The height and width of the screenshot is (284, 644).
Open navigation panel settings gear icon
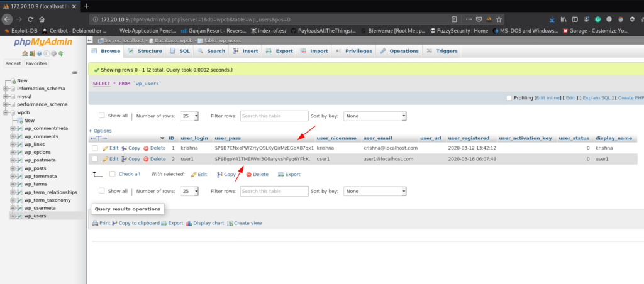click(53, 53)
